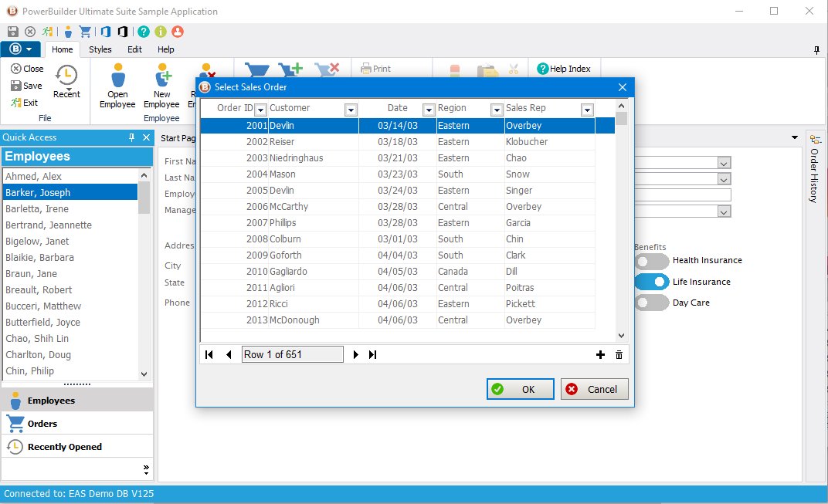Screen dimensions: 828x504
Task: Click the delete order cart with X icon
Action: (327, 70)
